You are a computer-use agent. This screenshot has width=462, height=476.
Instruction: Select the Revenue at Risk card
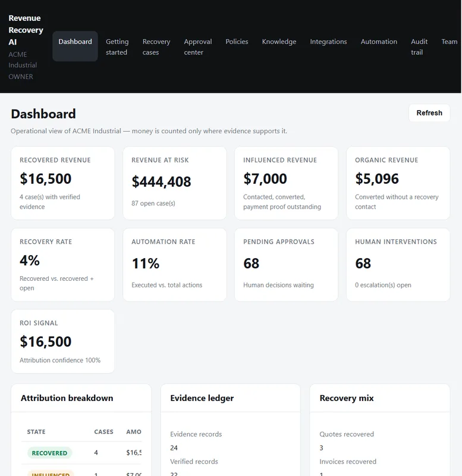click(175, 183)
